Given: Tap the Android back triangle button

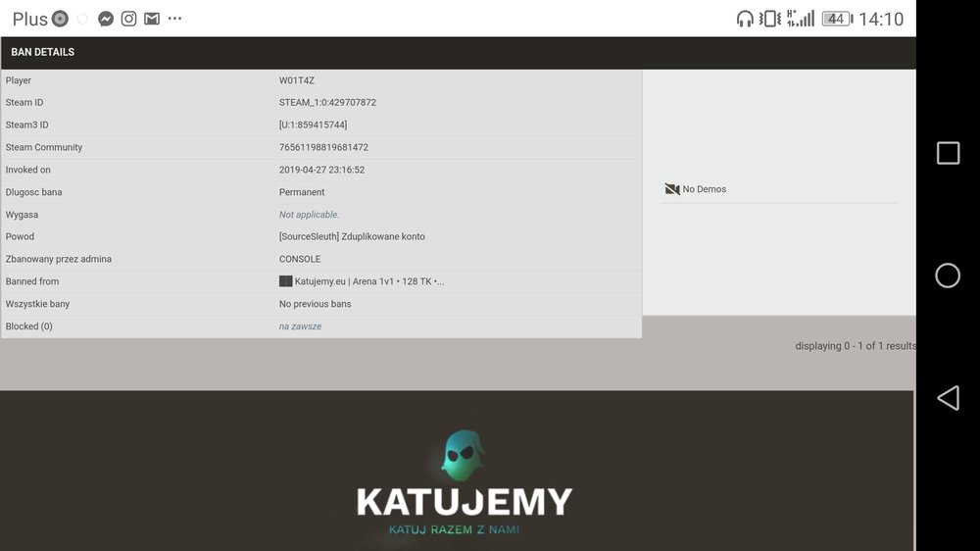Looking at the screenshot, I should tap(948, 398).
